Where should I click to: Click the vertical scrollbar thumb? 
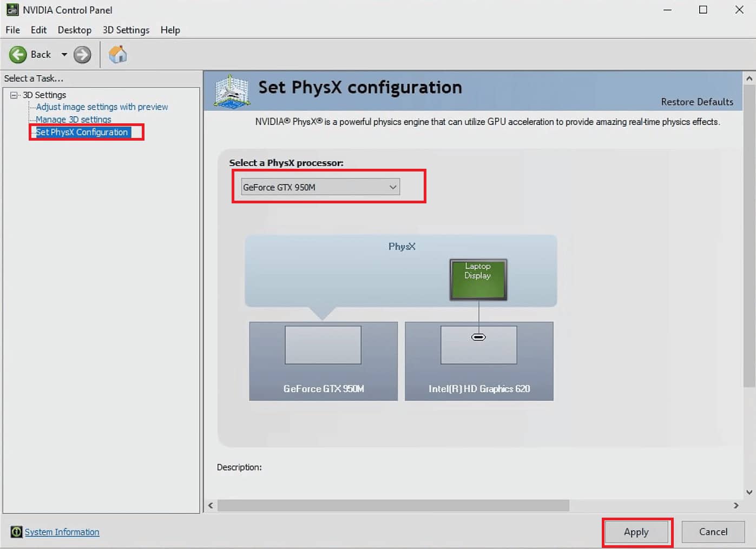pos(750,236)
